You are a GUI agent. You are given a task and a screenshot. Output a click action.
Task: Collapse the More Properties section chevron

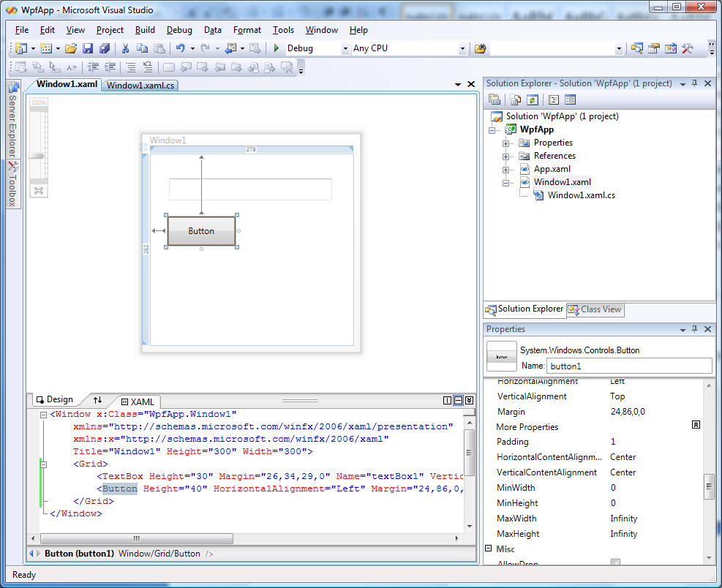point(696,425)
